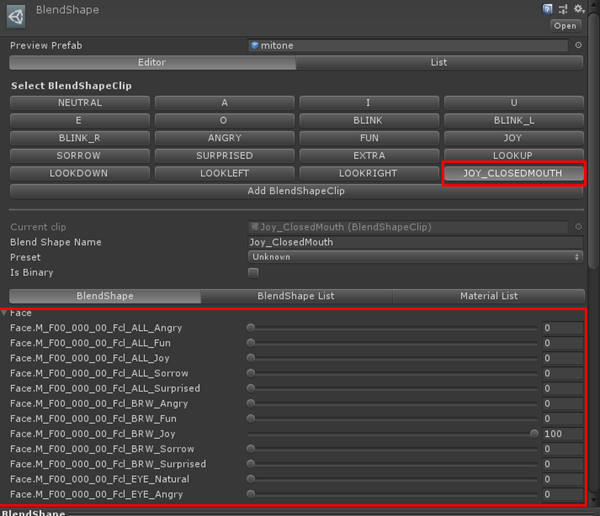Click object picker circle for Current clip
Viewport: 600px width, 516px height.
click(x=579, y=227)
